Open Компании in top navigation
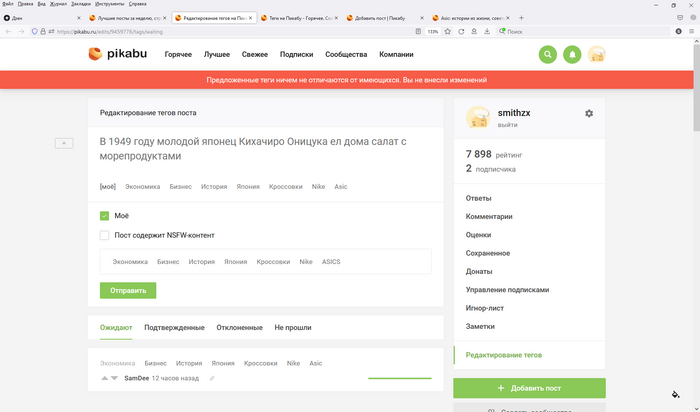The width and height of the screenshot is (700, 412). point(396,54)
